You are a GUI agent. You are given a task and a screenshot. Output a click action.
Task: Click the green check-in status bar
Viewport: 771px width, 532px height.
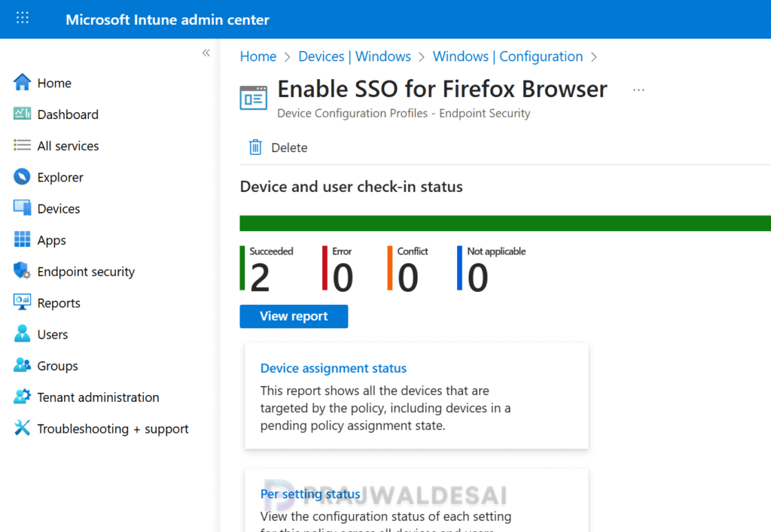505,223
